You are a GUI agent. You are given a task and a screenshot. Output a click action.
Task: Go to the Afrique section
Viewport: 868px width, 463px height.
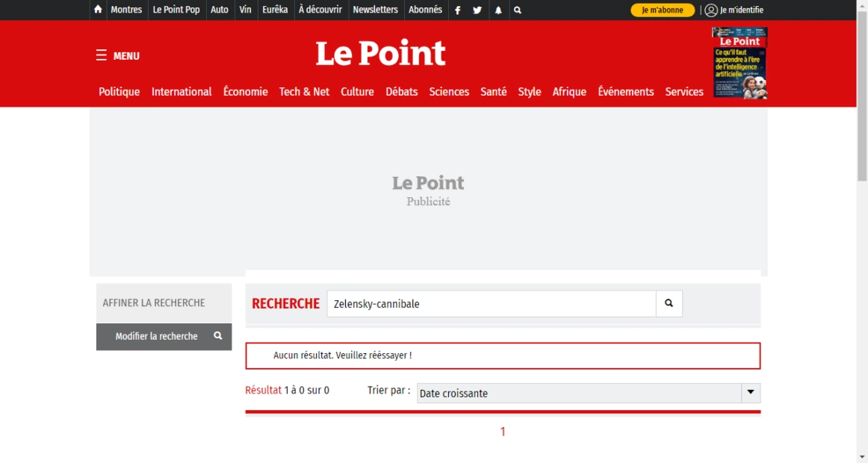tap(569, 92)
